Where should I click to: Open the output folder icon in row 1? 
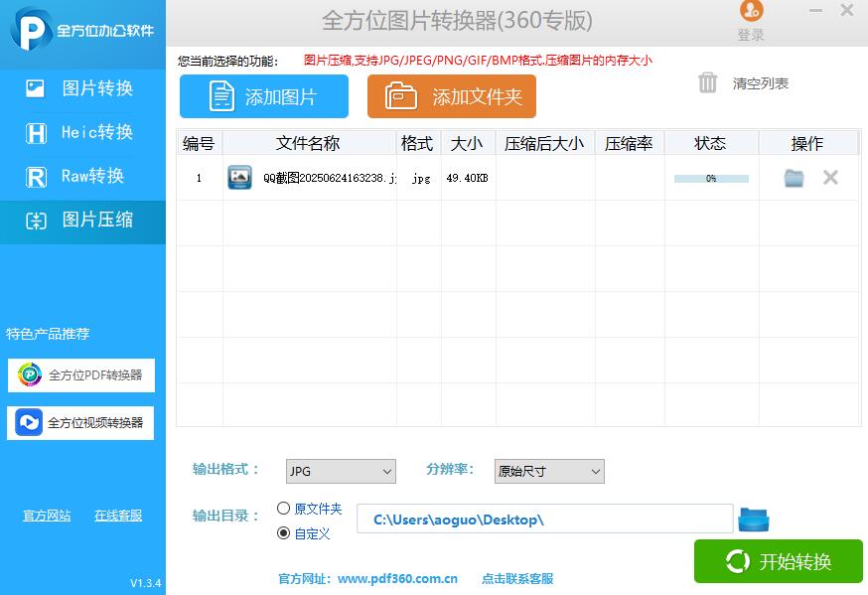pos(794,178)
